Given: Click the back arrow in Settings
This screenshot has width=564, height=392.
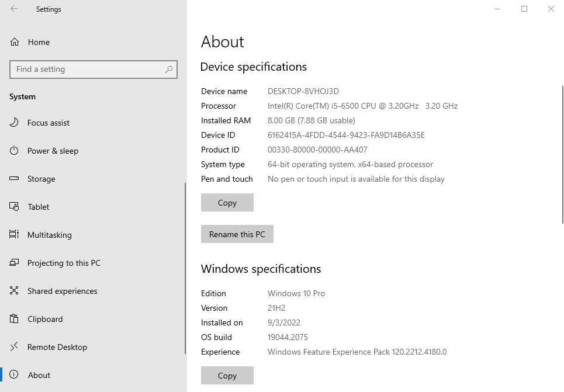Looking at the screenshot, I should (14, 9).
